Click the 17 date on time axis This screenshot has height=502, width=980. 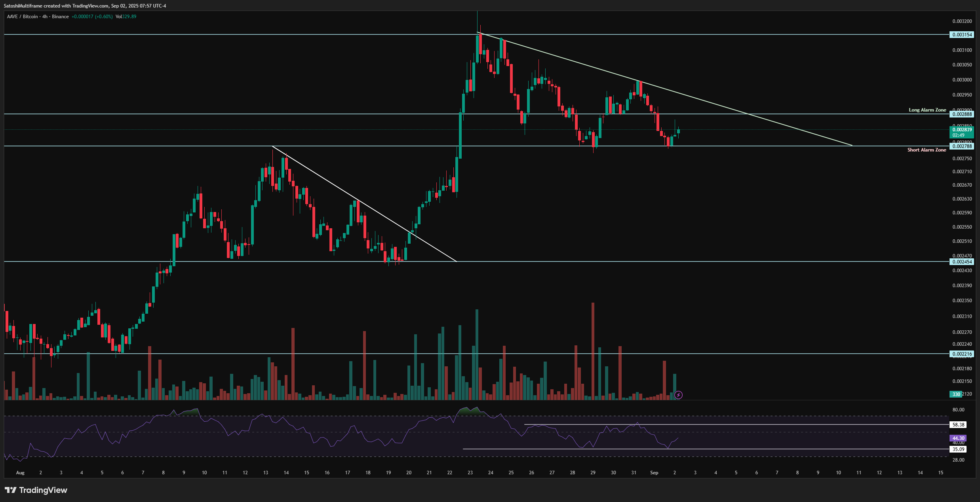click(x=347, y=473)
